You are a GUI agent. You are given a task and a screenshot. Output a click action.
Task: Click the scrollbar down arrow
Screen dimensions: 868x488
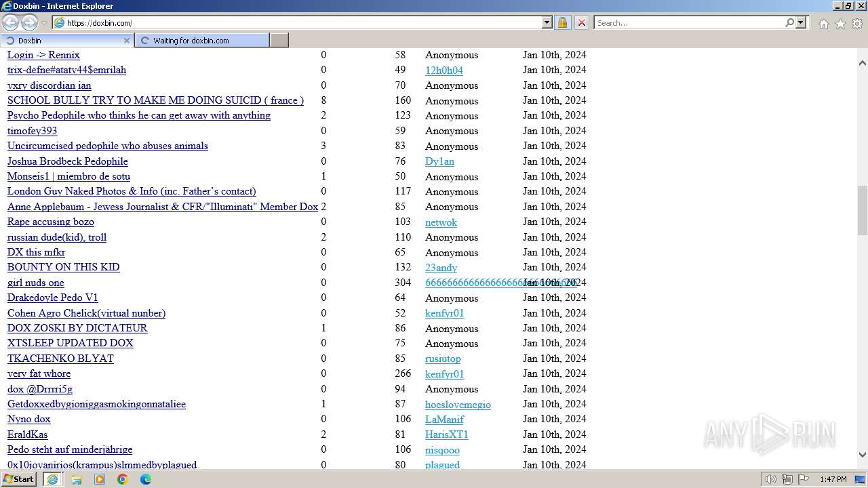[x=862, y=455]
